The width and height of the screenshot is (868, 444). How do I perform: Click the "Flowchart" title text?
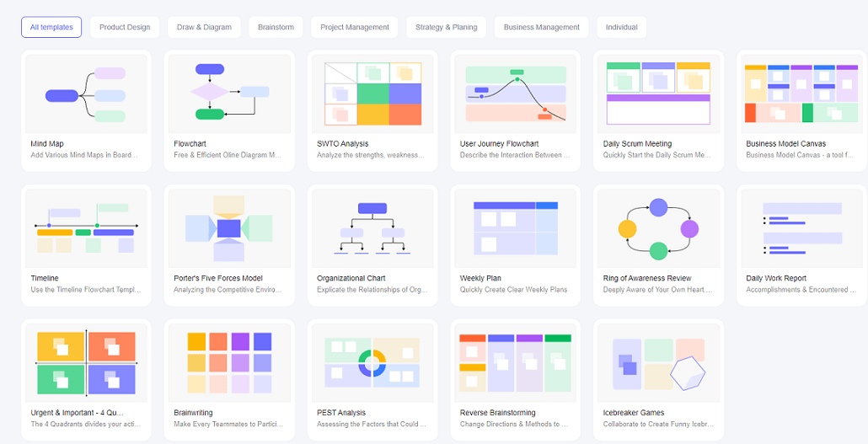pos(190,144)
